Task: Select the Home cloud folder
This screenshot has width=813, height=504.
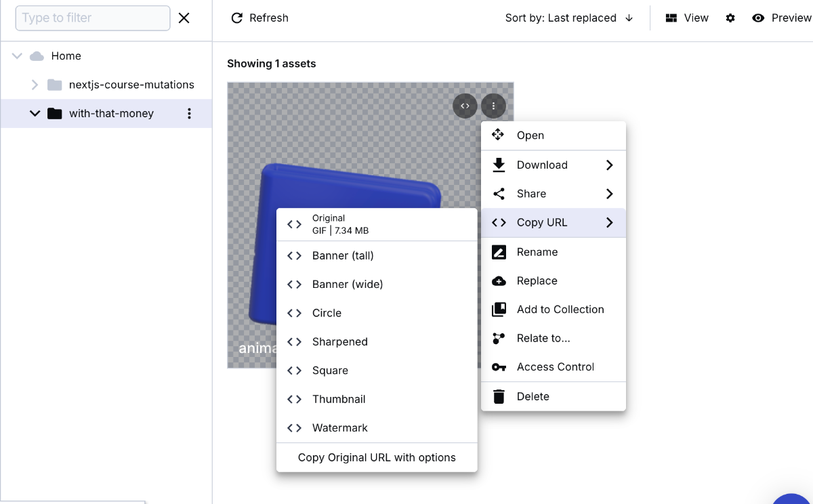Action: click(56, 56)
